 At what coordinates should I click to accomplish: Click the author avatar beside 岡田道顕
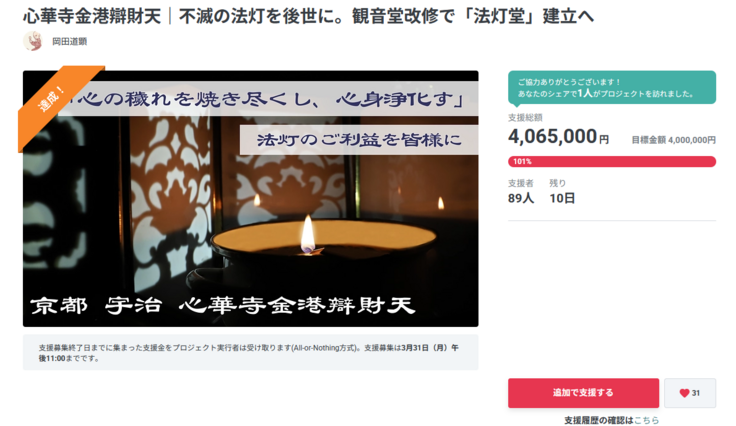point(33,41)
